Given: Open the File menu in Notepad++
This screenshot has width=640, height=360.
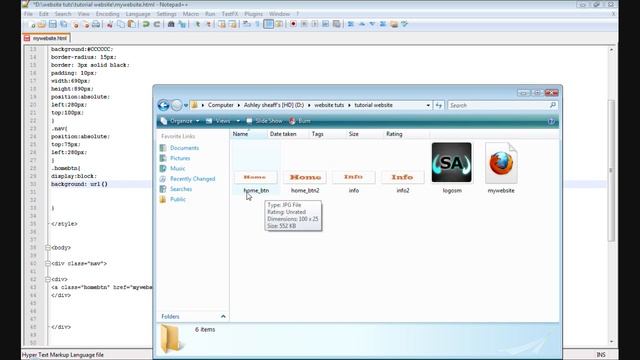Looking at the screenshot, I should 28,14.
